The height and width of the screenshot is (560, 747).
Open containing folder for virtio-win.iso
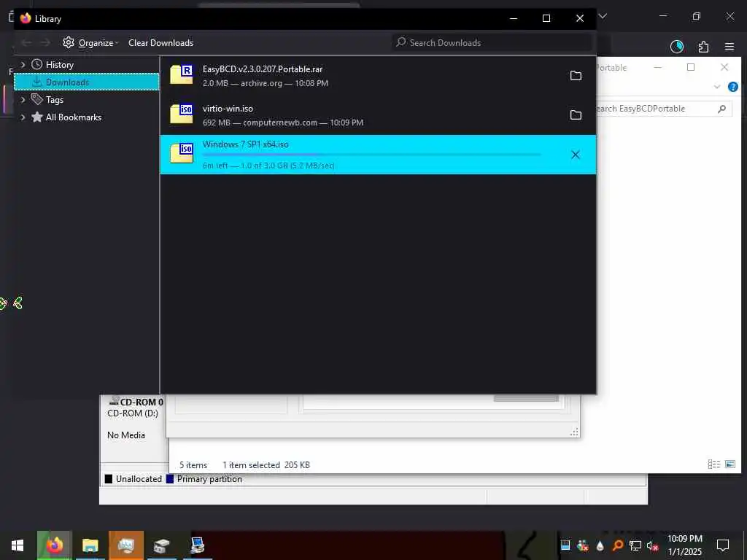576,114
